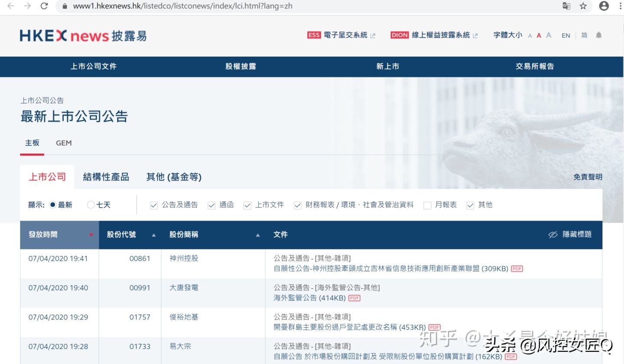Bookmark the page via the star icon

[x=583, y=6]
